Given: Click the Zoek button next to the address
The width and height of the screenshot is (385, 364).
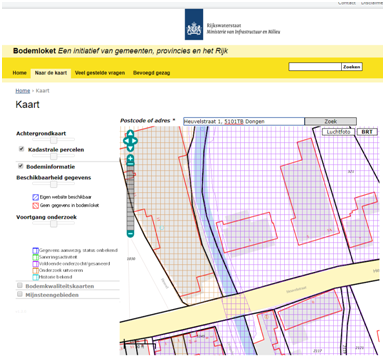Looking at the screenshot, I should pos(331,121).
